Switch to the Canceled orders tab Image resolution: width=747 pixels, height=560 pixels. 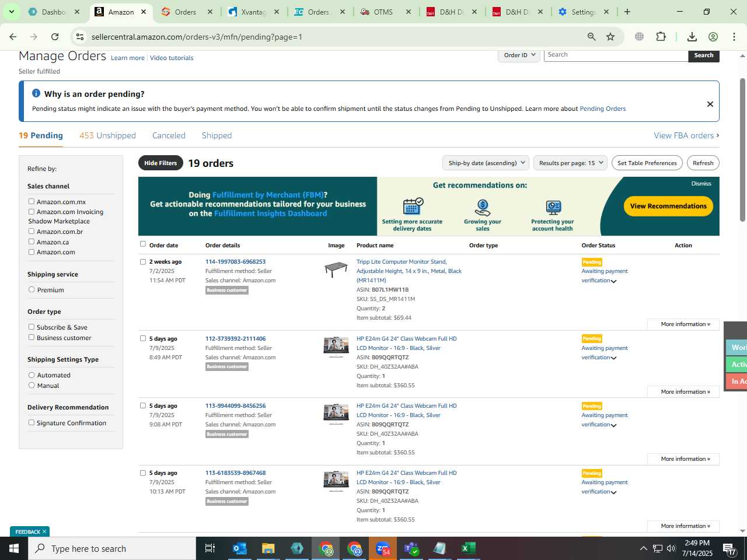point(169,135)
